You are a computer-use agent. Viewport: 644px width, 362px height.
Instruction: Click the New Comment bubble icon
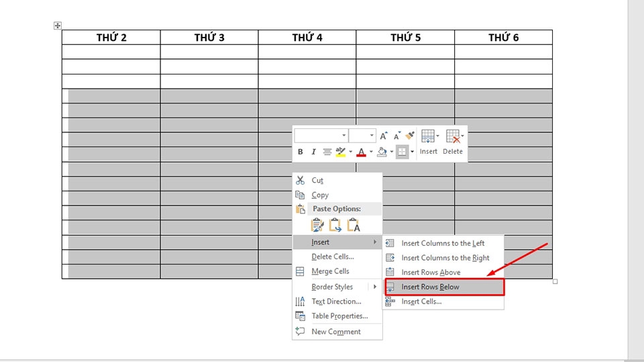pos(301,331)
